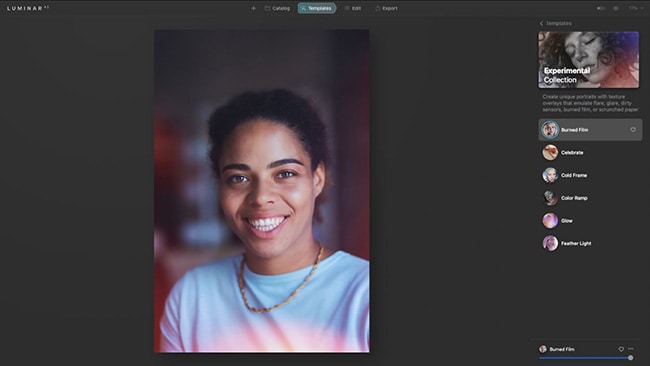The height and width of the screenshot is (366, 650).
Task: Favorite the Burned Film template heart in list
Action: click(633, 130)
